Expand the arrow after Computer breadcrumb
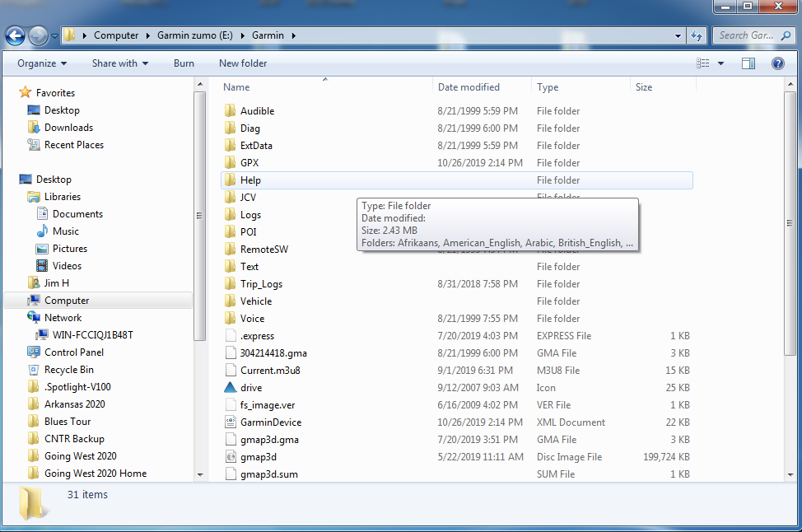The height and width of the screenshot is (532, 802). 148,35
